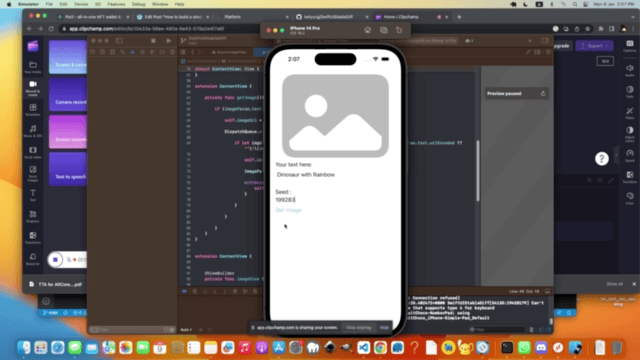Open TTA for ARCore pdf download
Image resolution: width=640 pixels, height=360 pixels.
pos(55,284)
